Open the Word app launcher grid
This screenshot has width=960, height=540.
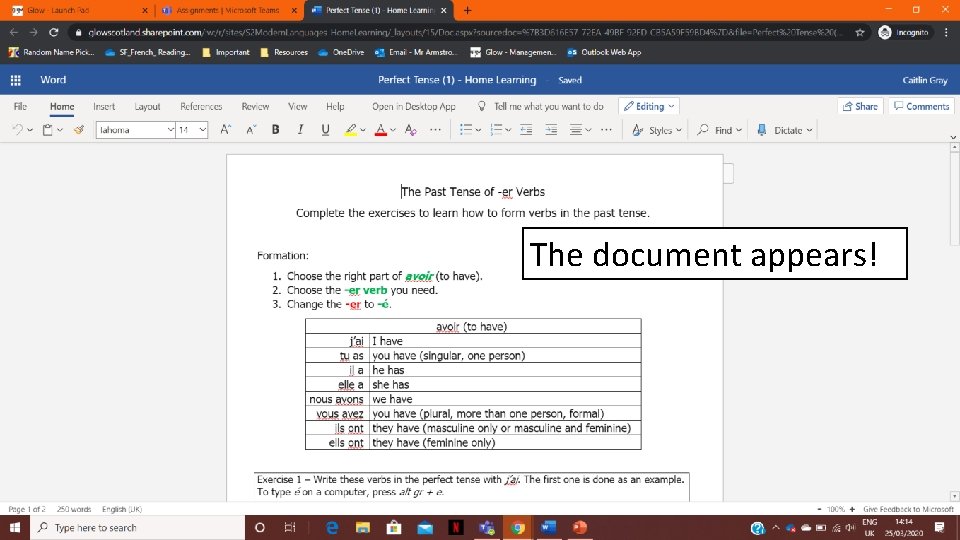click(16, 80)
